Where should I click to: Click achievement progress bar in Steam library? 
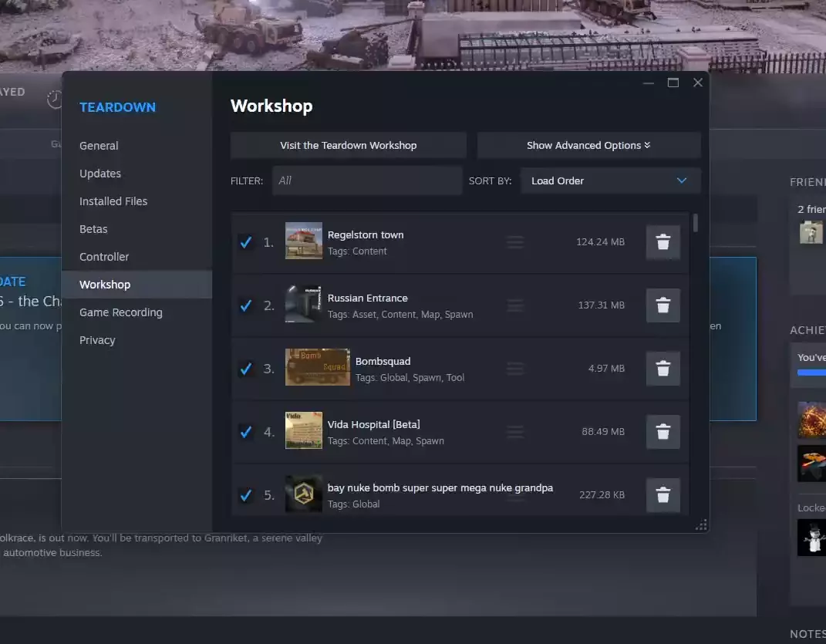click(x=811, y=373)
